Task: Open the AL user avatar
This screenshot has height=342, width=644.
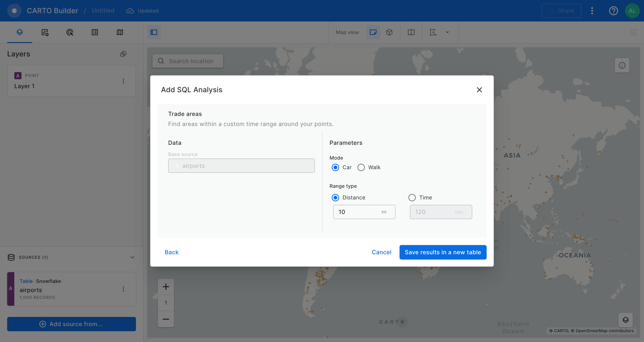Action: (632, 11)
